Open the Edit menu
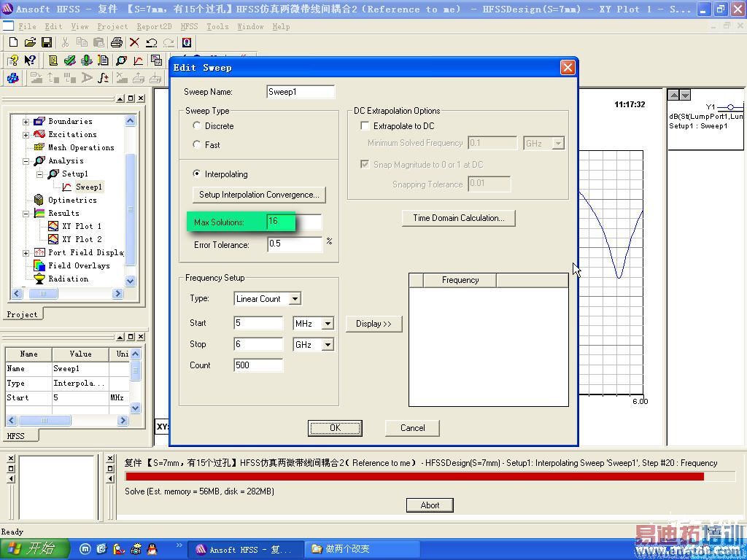This screenshot has width=747, height=560. point(53,27)
